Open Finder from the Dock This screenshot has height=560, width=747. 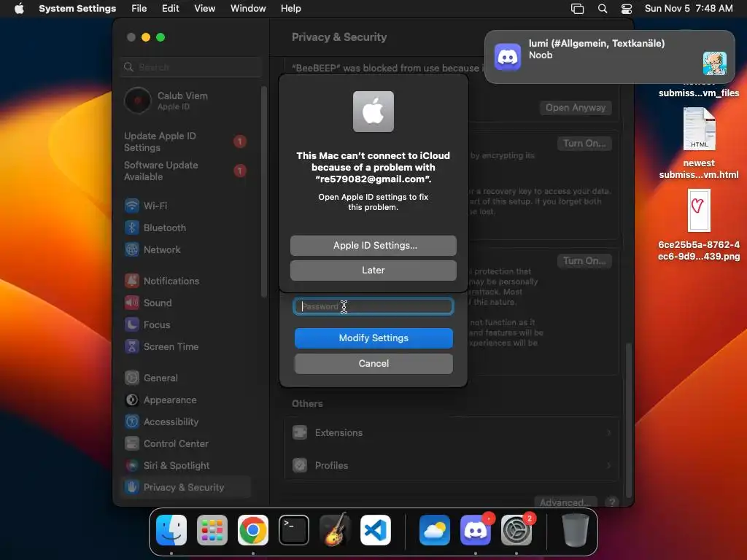pyautogui.click(x=171, y=530)
